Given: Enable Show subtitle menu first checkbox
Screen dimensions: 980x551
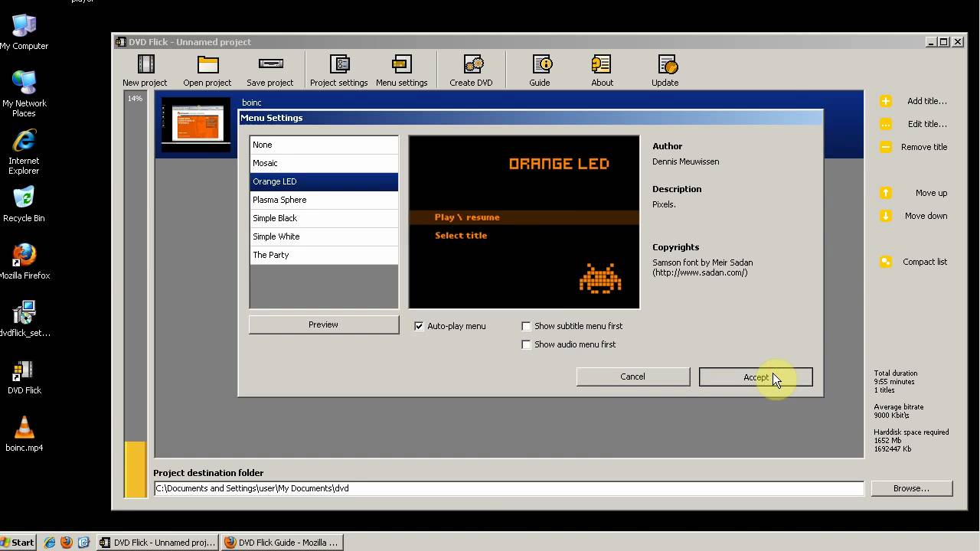Looking at the screenshot, I should pos(526,326).
